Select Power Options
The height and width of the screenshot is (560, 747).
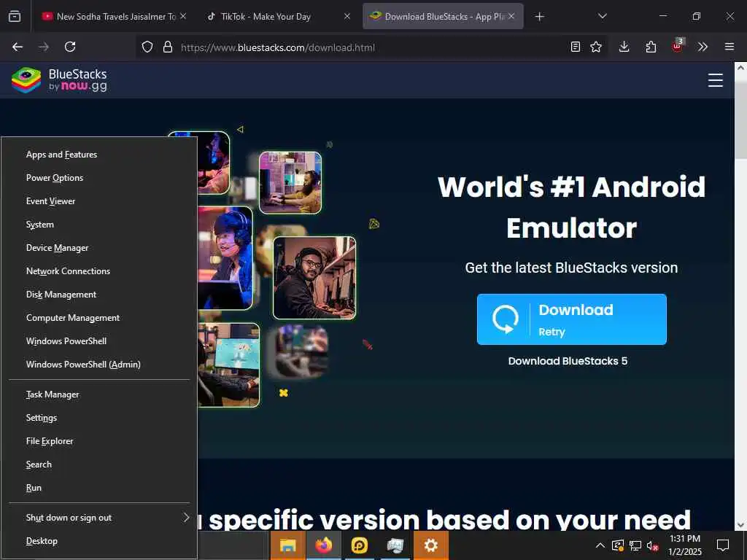coord(99,178)
